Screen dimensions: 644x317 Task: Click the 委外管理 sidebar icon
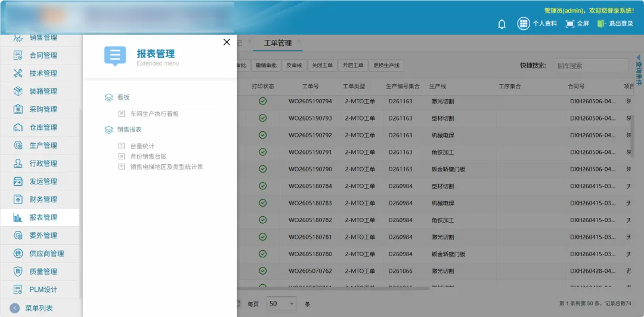pos(18,236)
